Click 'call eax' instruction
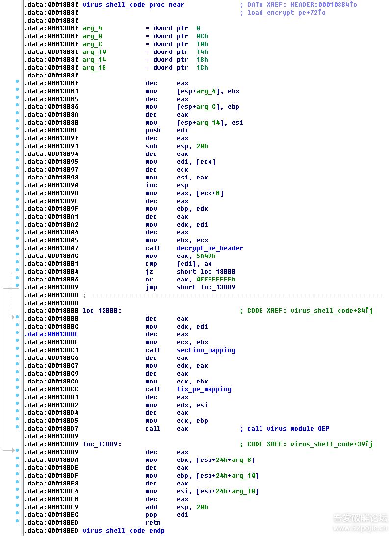Viewport: 392px width, 536px height. pos(167,429)
